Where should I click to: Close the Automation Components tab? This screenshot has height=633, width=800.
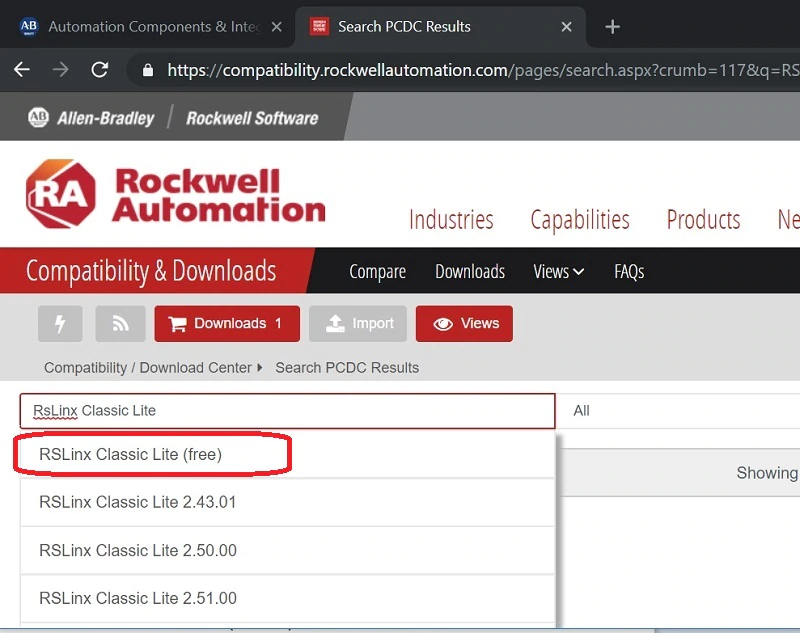277,27
